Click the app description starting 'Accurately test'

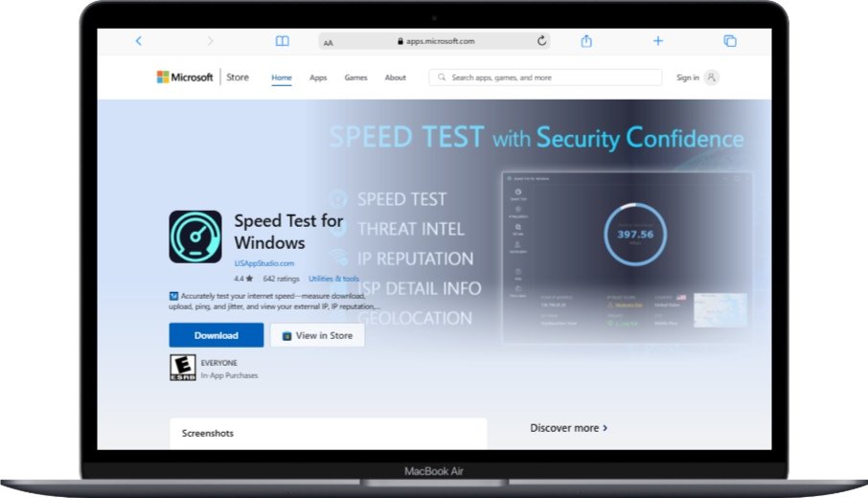click(x=275, y=301)
